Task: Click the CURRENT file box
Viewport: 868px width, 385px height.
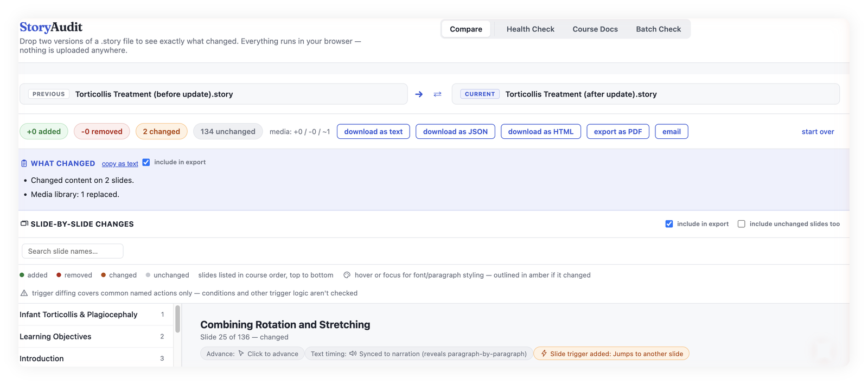Action: 646,94
